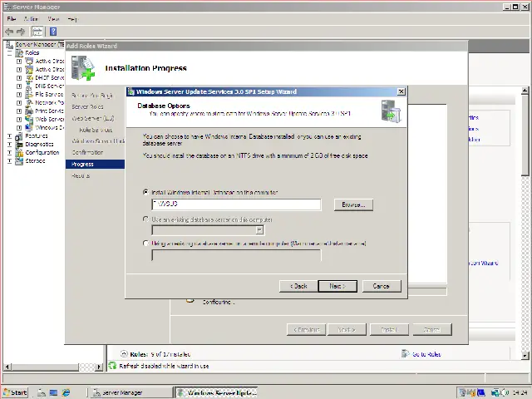Click the Features node icon
This screenshot has height=399, width=532.
tap(19, 136)
